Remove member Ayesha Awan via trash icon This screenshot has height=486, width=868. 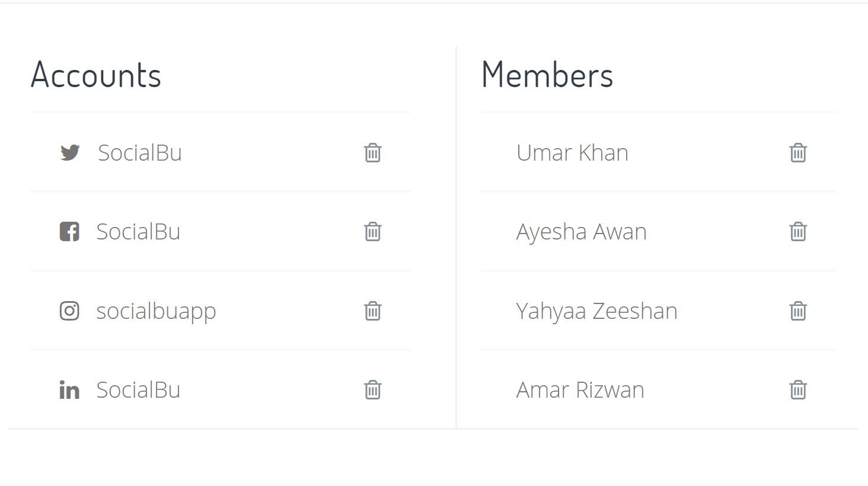point(798,231)
